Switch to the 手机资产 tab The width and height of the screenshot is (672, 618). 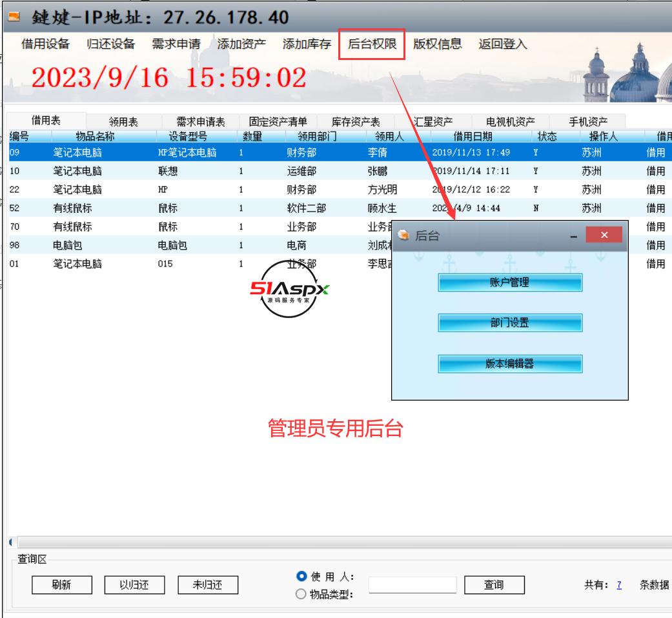click(588, 122)
